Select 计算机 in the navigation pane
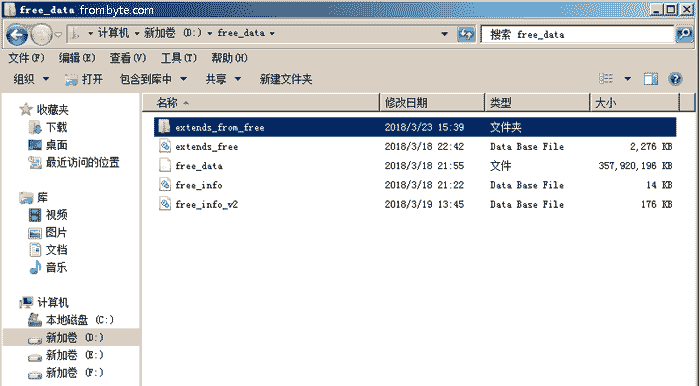The height and width of the screenshot is (386, 700). 52,303
